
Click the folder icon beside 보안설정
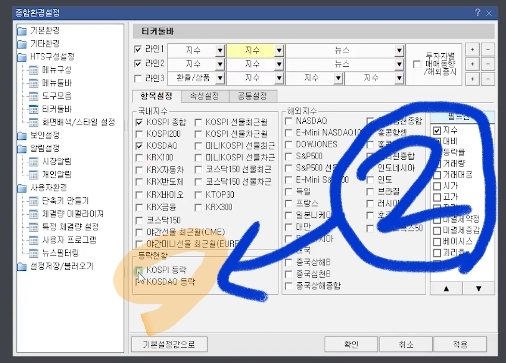[x=22, y=135]
